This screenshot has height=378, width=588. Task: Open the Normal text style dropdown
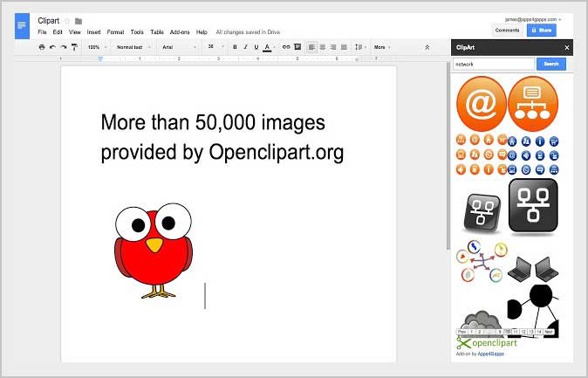point(133,47)
